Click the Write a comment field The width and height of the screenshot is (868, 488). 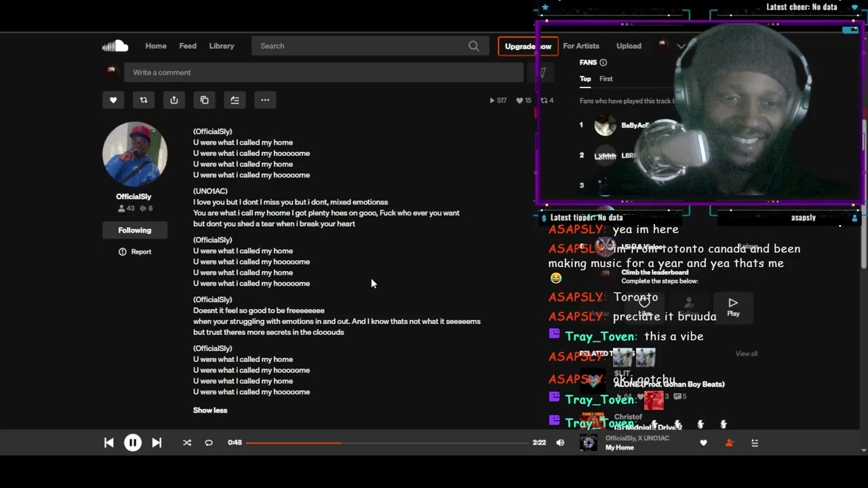click(323, 73)
